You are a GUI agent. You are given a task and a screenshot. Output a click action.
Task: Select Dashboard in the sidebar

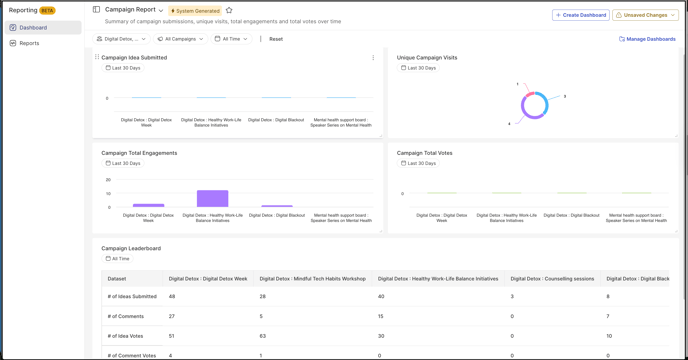pyautogui.click(x=43, y=28)
